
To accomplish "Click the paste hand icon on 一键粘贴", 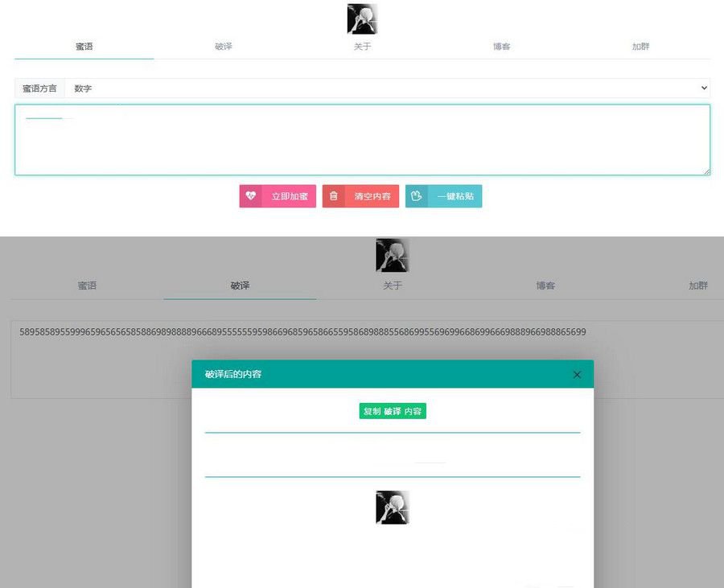I will [x=417, y=196].
